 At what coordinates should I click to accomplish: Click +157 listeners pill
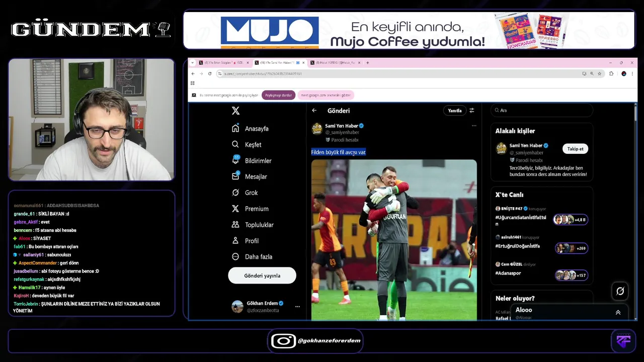click(572, 275)
